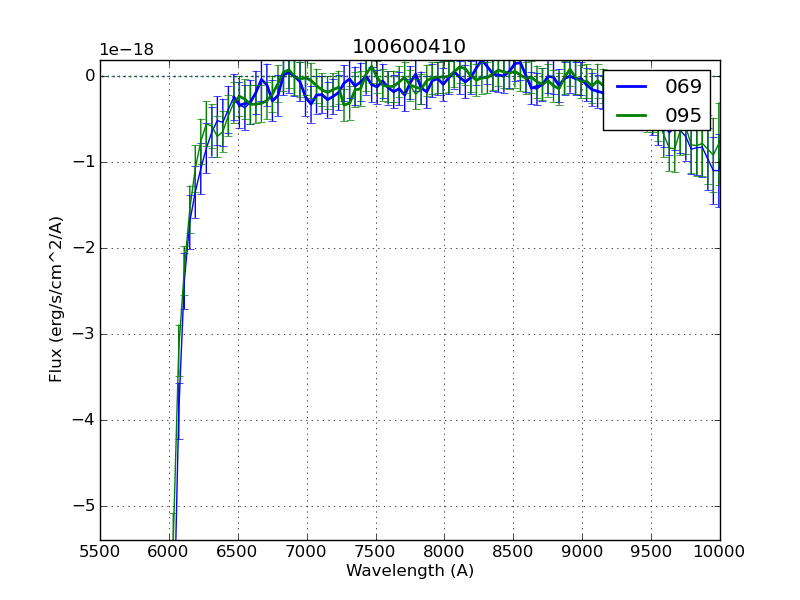Click the 6000 x-axis tick label

click(x=169, y=551)
